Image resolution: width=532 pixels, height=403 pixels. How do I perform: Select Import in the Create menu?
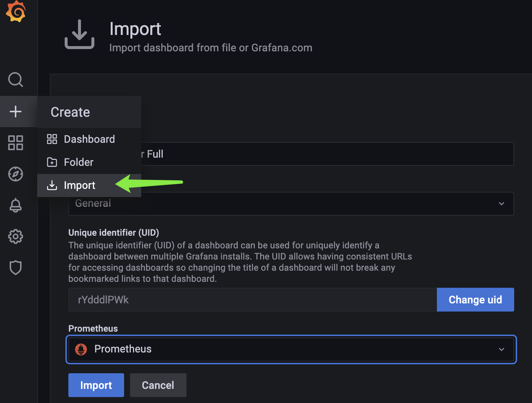(x=89, y=185)
